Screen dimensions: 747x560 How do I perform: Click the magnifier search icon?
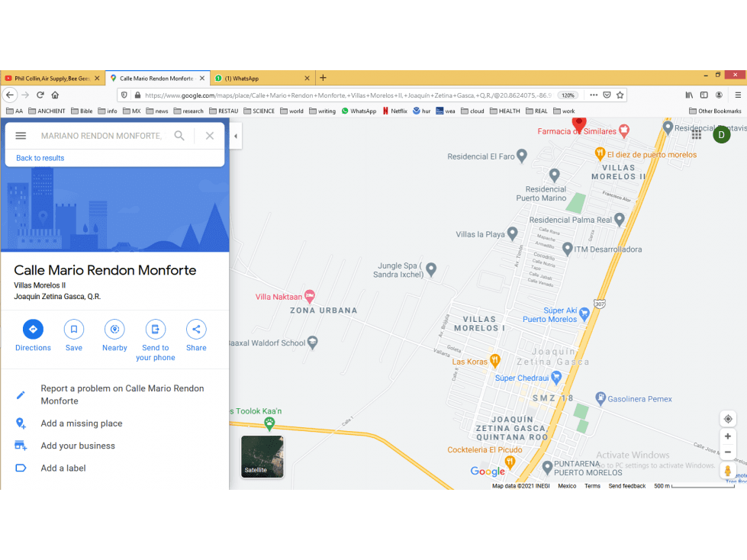tap(179, 136)
